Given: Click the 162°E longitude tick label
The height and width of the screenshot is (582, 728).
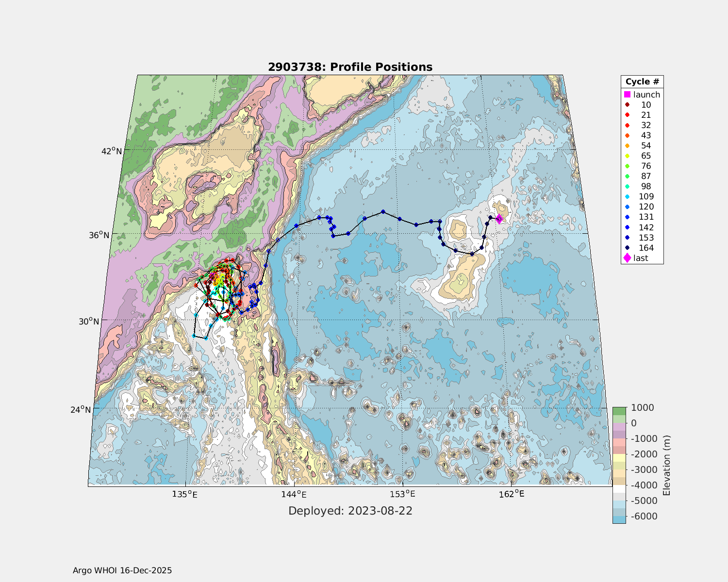Looking at the screenshot, I should point(513,494).
